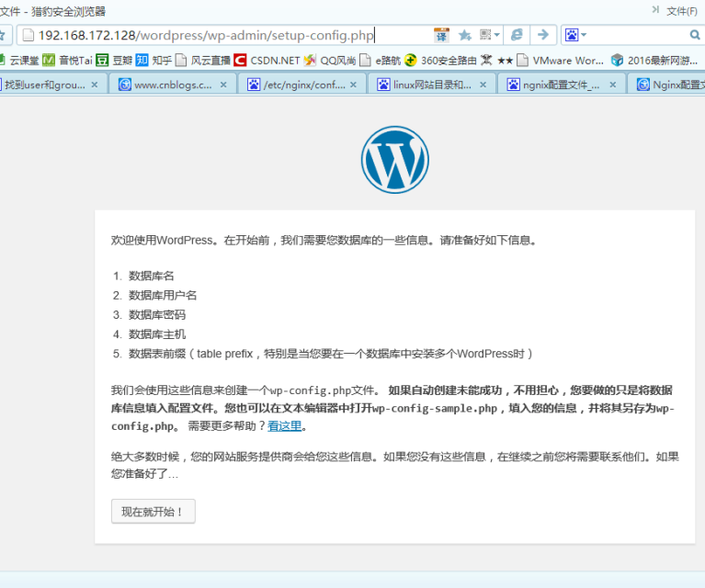The width and height of the screenshot is (705, 588).
Task: Bookmark this page with the star icon
Action: [x=465, y=35]
